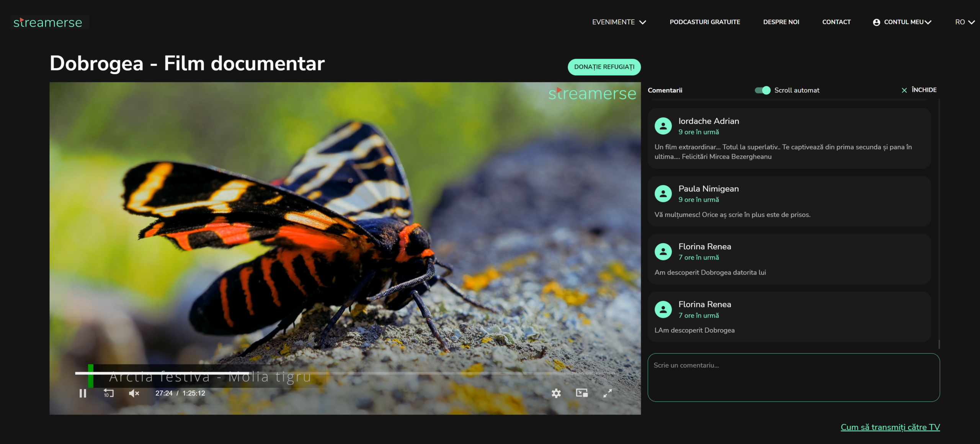Screen dimensions: 980x444
Task: Toggle Scroll automat switch
Action: pos(762,90)
